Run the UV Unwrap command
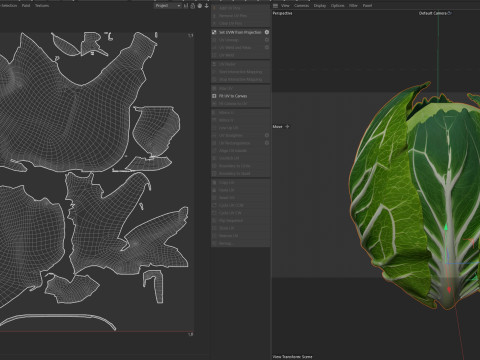 (x=229, y=40)
